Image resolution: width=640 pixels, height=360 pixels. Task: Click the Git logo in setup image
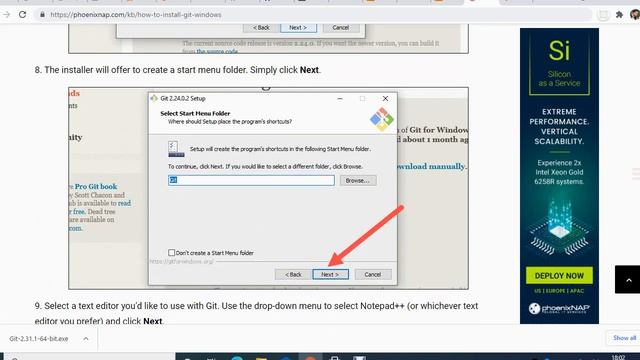pyautogui.click(x=382, y=119)
